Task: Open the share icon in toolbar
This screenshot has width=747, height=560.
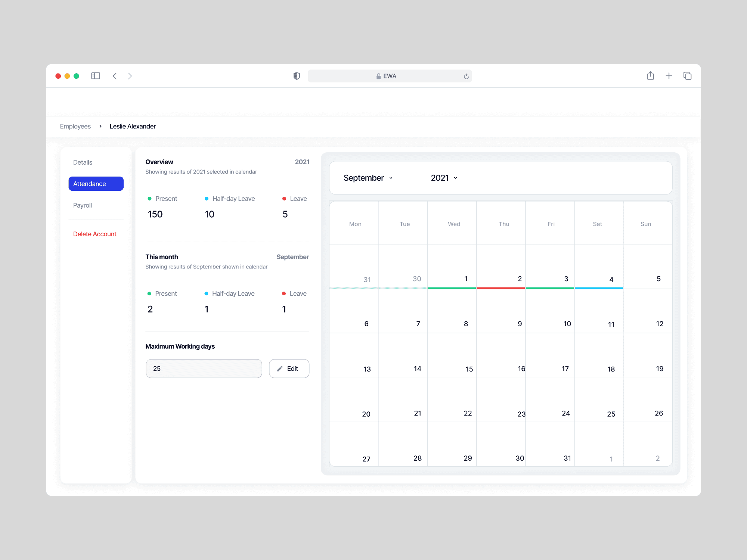Action: tap(650, 75)
